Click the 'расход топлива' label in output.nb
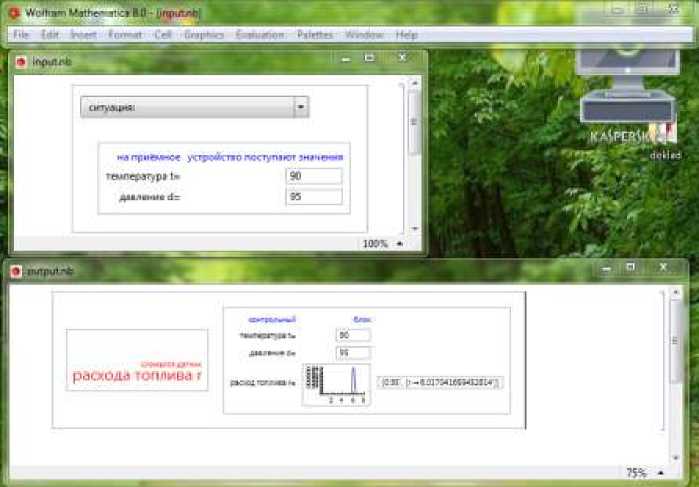This screenshot has height=487, width=699. tap(263, 382)
